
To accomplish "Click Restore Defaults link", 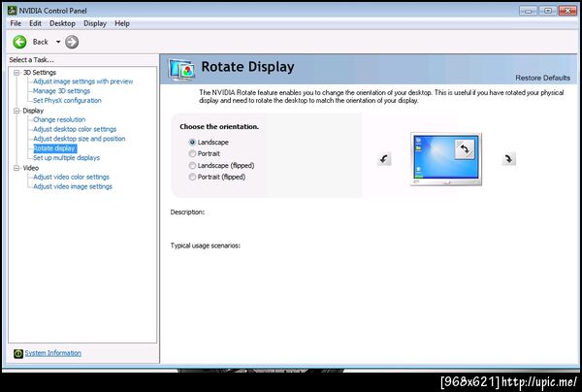I will point(542,78).
